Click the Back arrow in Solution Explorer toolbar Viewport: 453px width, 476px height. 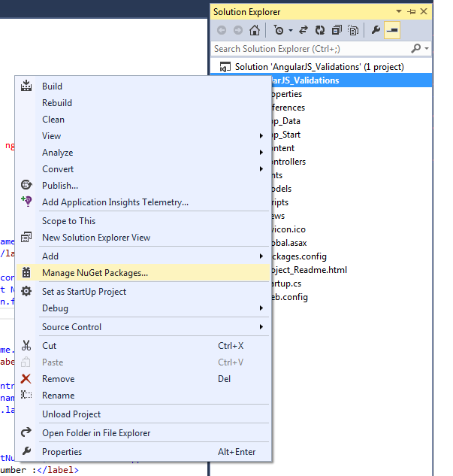tap(222, 30)
